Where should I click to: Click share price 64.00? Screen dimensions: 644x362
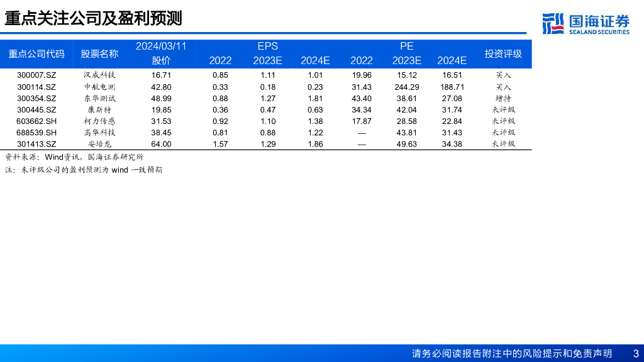tap(161, 144)
